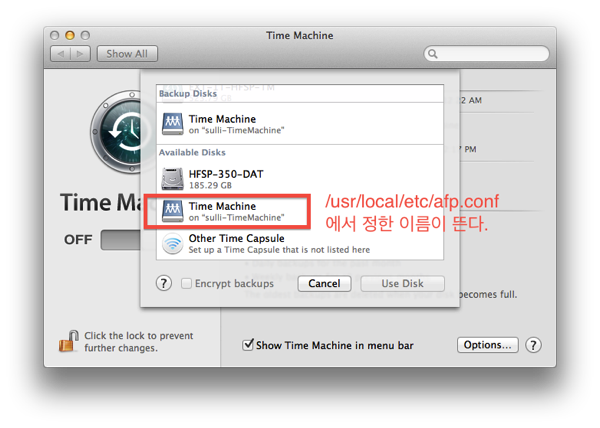This screenshot has width=600, height=428.
Task: Click the Time Machine window title
Action: pos(300,36)
